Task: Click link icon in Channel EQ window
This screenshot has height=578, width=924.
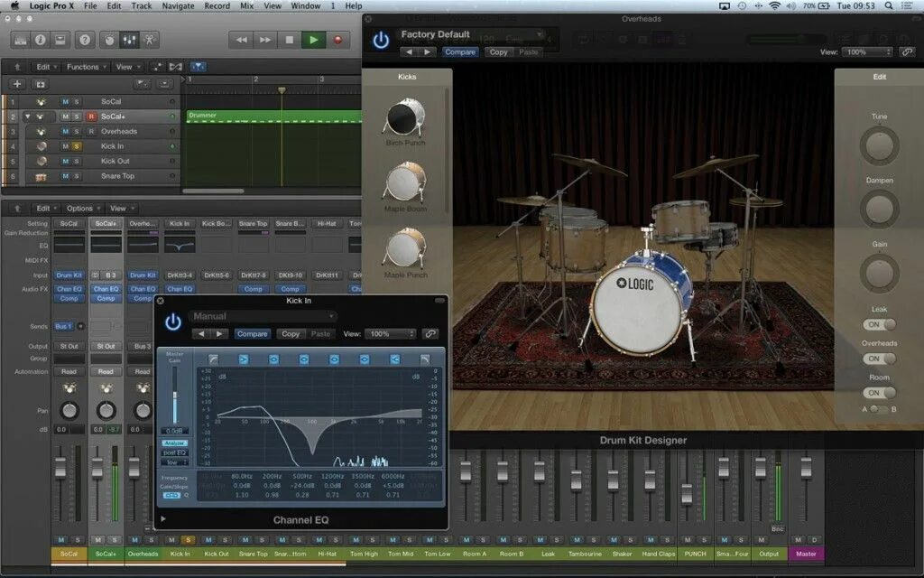Action: pyautogui.click(x=430, y=334)
